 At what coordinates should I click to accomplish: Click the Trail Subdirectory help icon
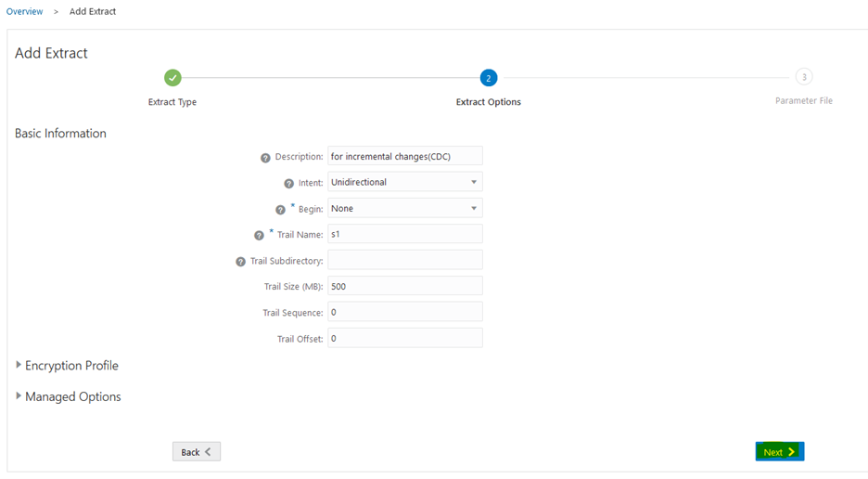point(241,262)
